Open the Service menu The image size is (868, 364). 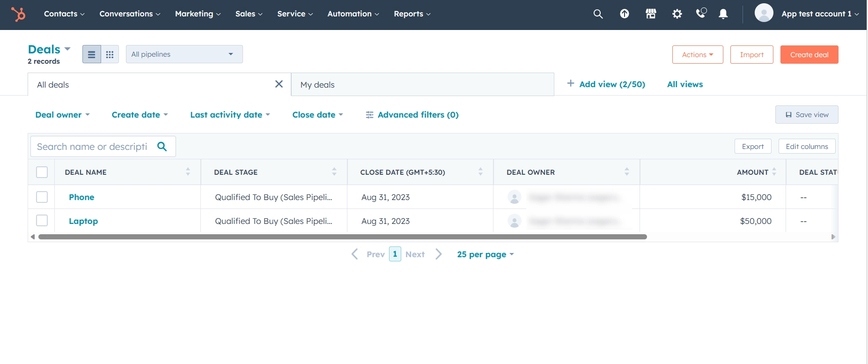click(295, 14)
